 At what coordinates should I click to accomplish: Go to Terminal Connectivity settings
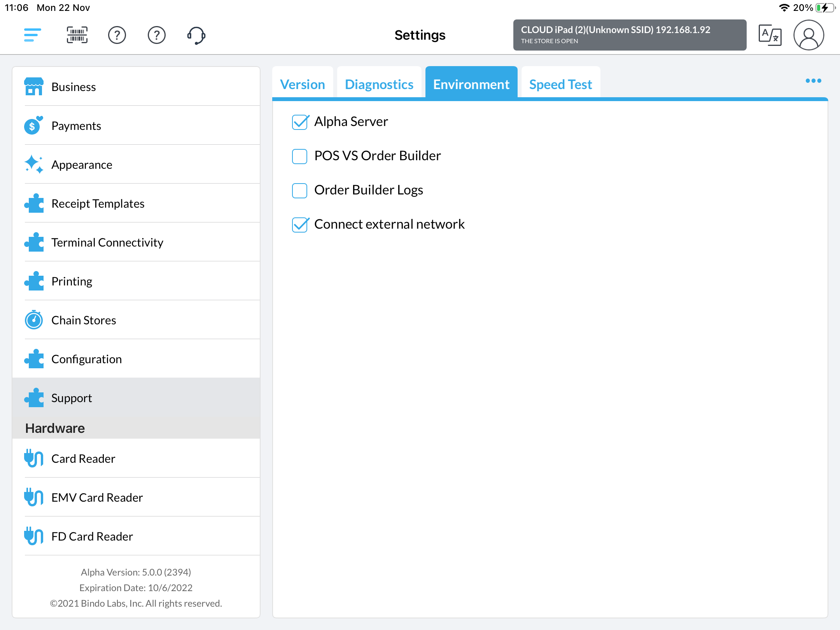click(107, 242)
